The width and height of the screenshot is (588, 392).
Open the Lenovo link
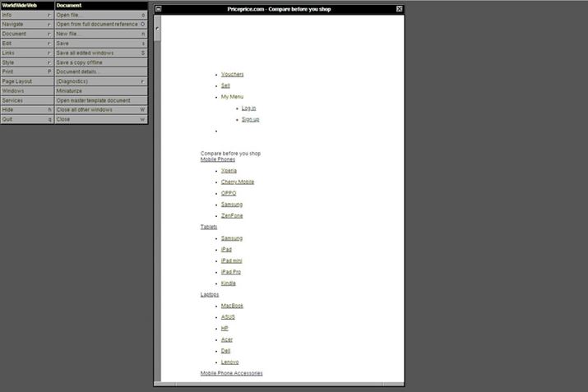click(x=230, y=362)
